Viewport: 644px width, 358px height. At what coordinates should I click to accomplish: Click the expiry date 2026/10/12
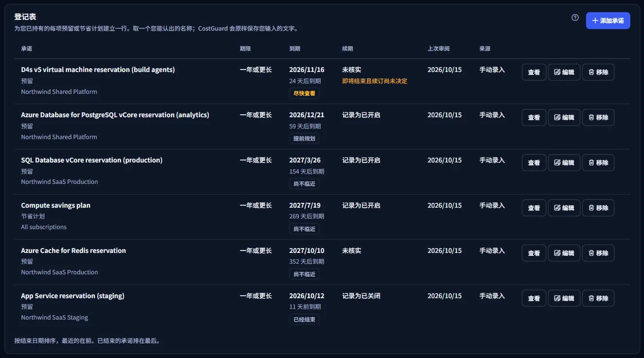coord(307,296)
